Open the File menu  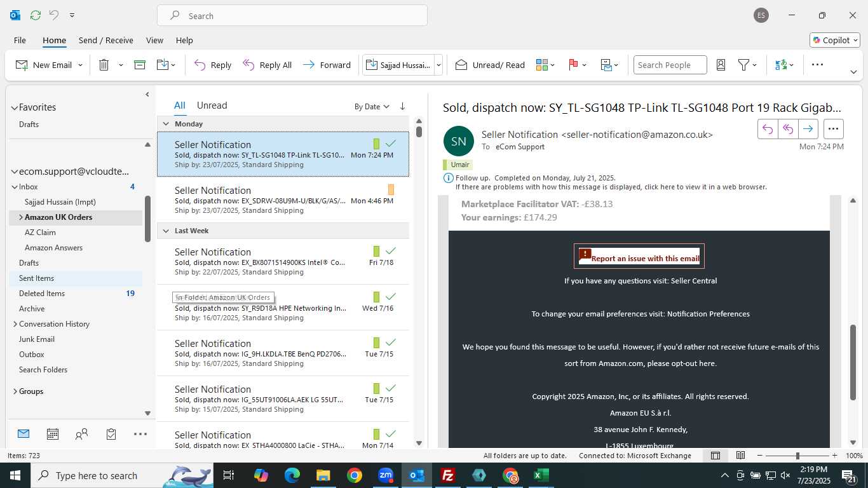tap(20, 40)
